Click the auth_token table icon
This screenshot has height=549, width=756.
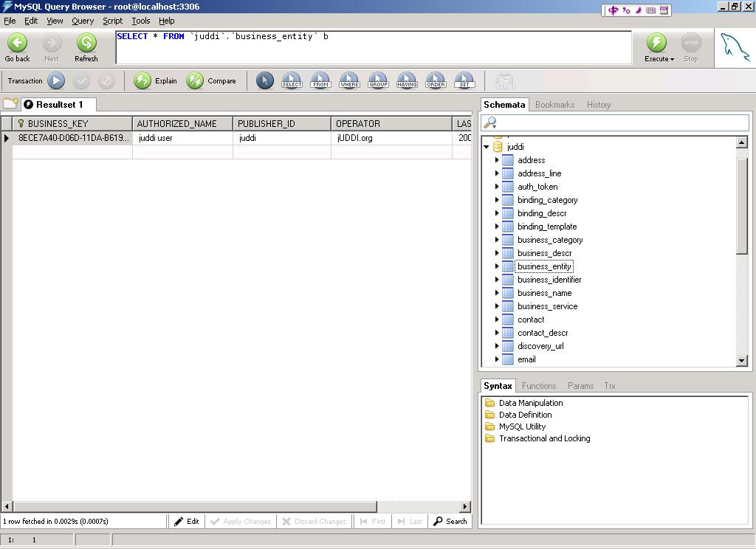(507, 187)
